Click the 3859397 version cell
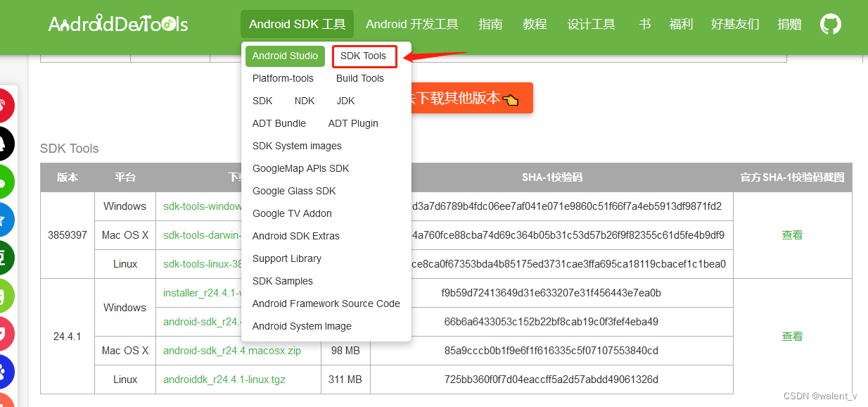Image resolution: width=868 pixels, height=407 pixels. tap(68, 235)
